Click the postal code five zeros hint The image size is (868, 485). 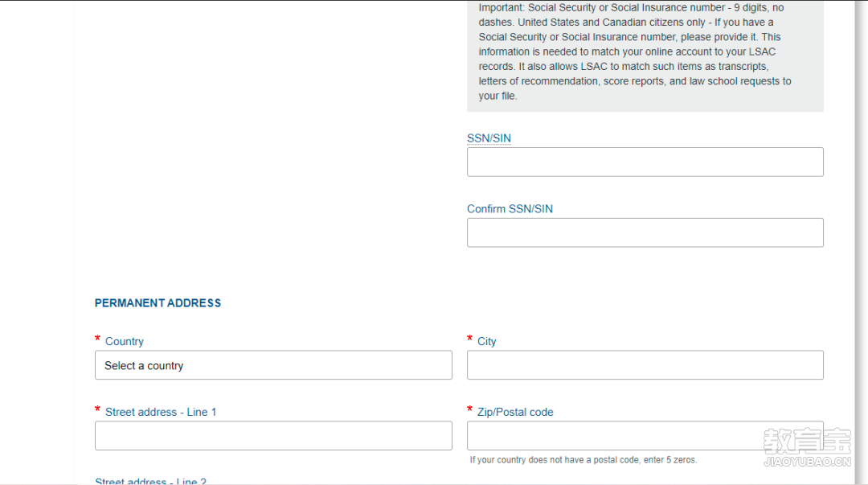583,459
